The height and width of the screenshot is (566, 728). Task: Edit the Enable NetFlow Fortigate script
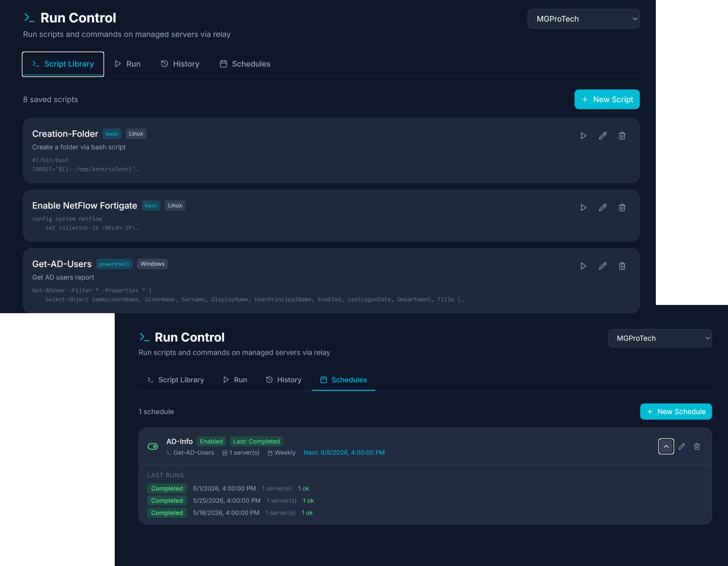coord(603,208)
